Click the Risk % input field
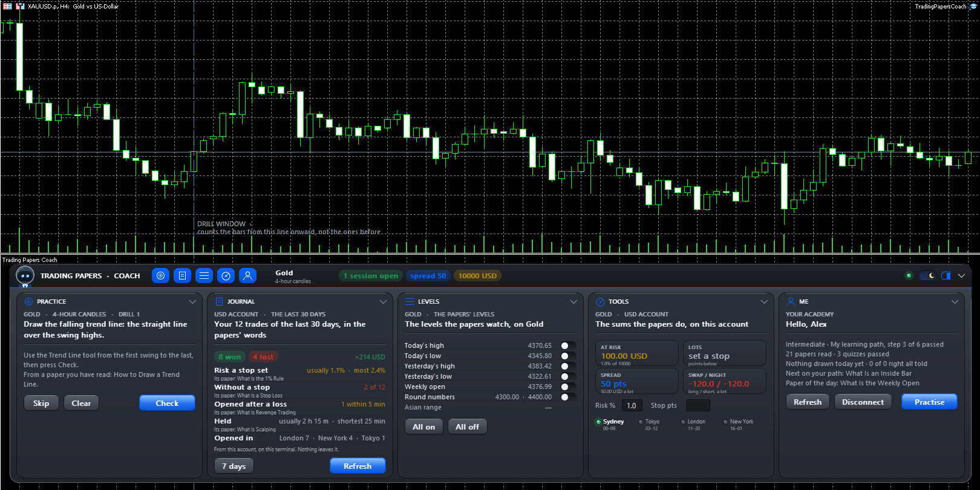Viewport: 980px width, 490px height. [631, 406]
